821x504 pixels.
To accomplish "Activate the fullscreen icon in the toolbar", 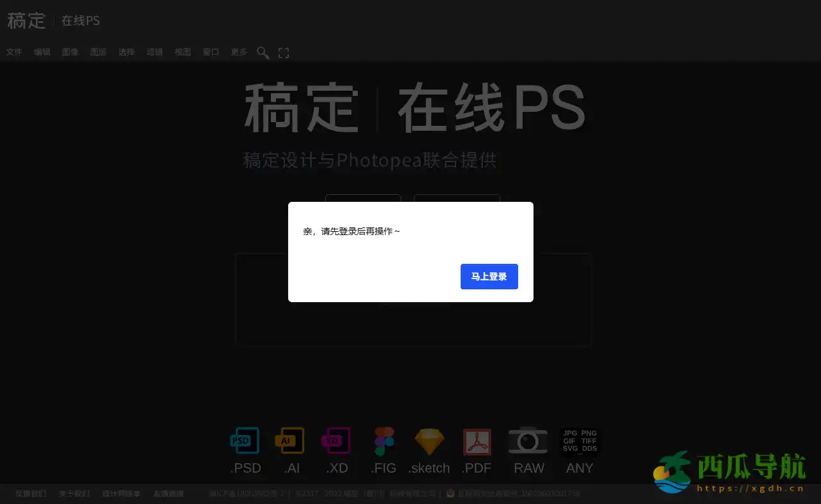I will [x=283, y=52].
